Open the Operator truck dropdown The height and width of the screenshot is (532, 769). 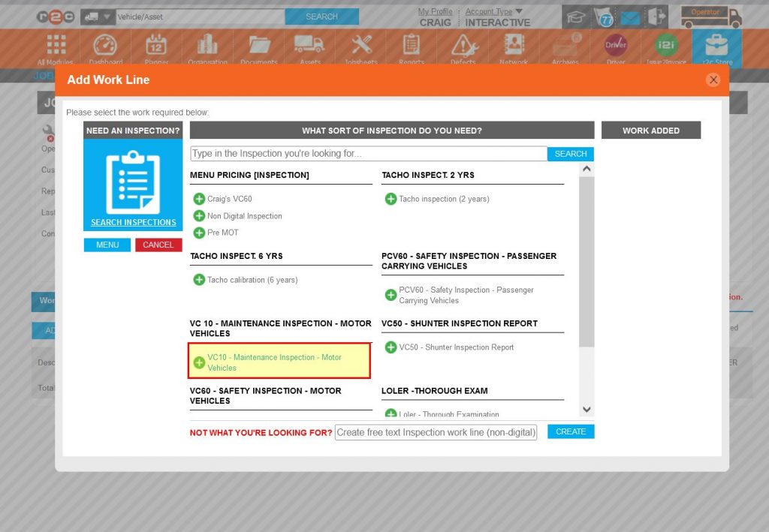point(710,15)
